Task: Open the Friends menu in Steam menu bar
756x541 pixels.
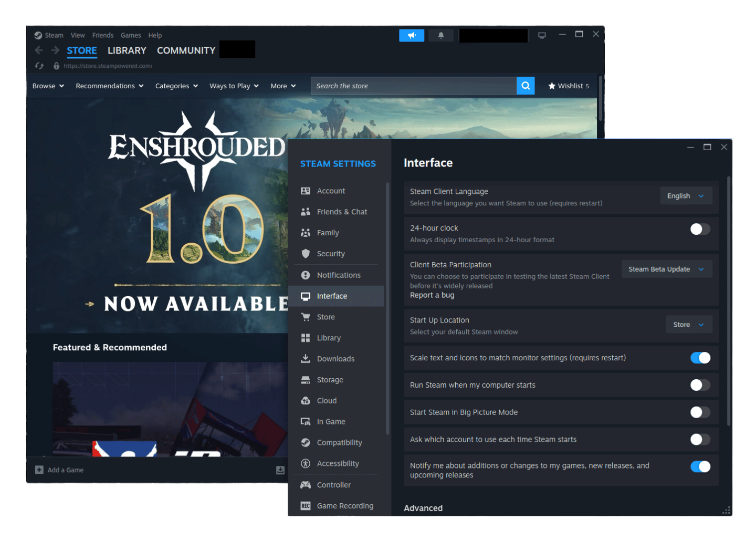Action: pos(103,35)
